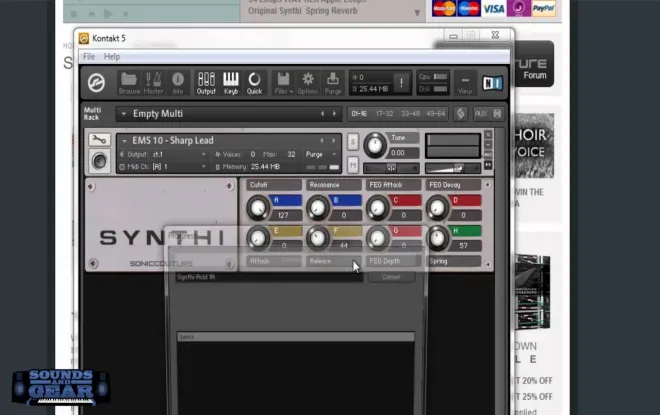Image resolution: width=660 pixels, height=415 pixels.
Task: Click the red C label swatch
Action: tap(406, 200)
